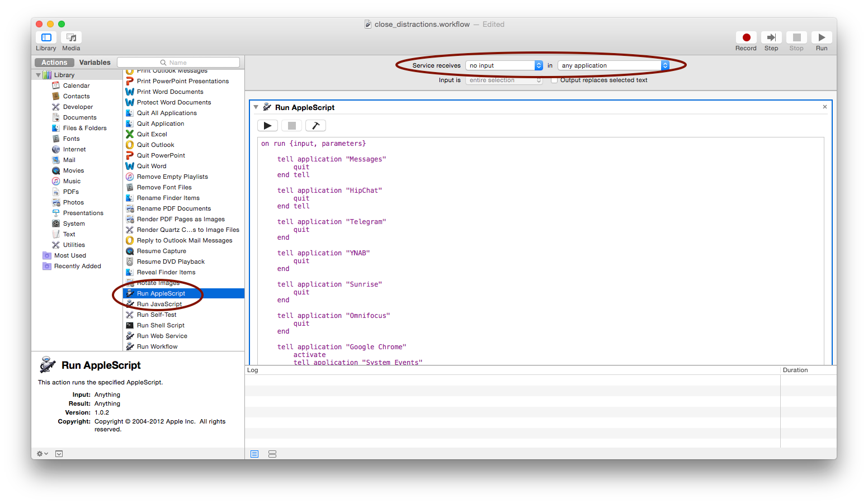This screenshot has height=504, width=868.
Task: Select Run Shell Script in the actions list
Action: tap(161, 325)
